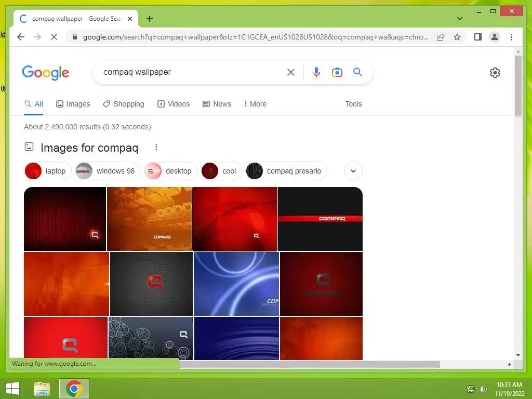Click the scroll down arrow
This screenshot has height=399, width=532.
click(x=518, y=355)
